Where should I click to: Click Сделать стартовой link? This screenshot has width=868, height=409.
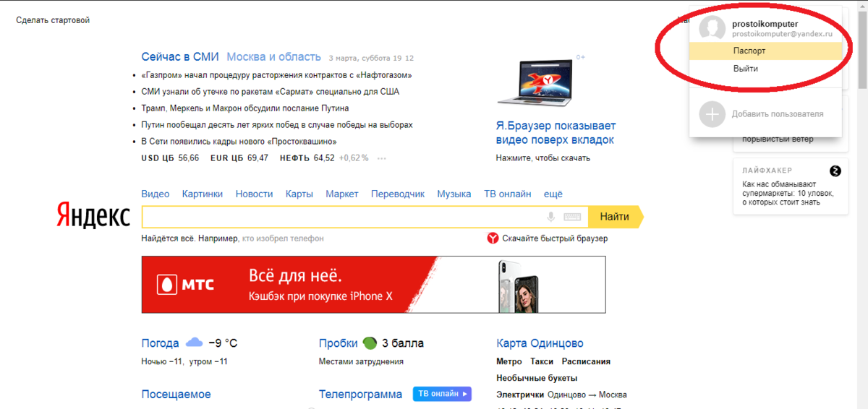coord(53,20)
